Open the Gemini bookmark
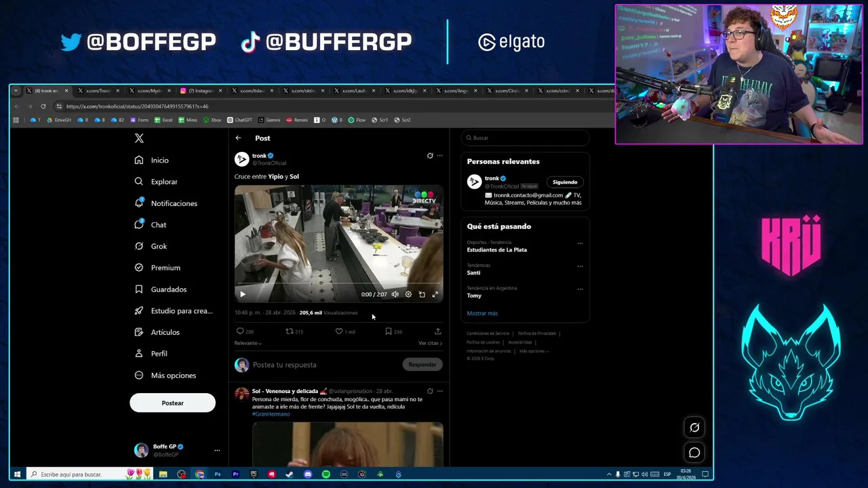Image resolution: width=868 pixels, height=488 pixels. [x=269, y=120]
